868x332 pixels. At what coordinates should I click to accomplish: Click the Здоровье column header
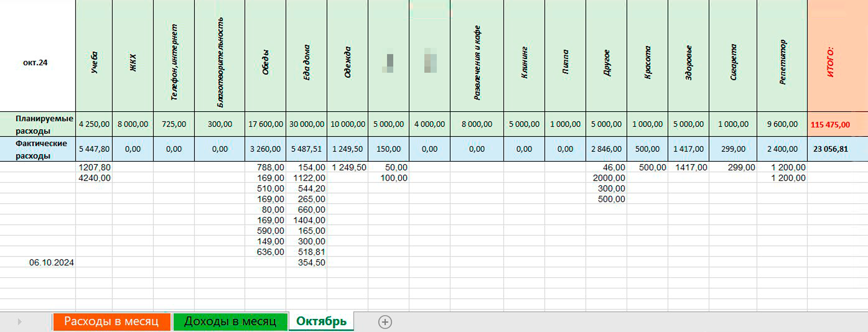click(688, 56)
